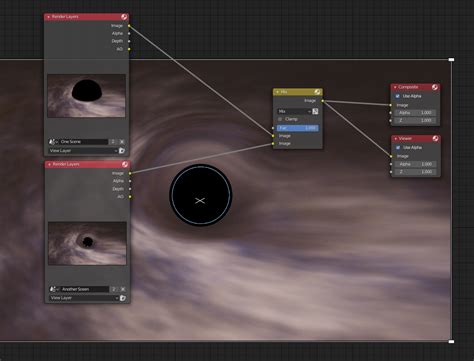Click backdrop bottom-right corner handle
This screenshot has height=361, width=474.
click(x=451, y=341)
